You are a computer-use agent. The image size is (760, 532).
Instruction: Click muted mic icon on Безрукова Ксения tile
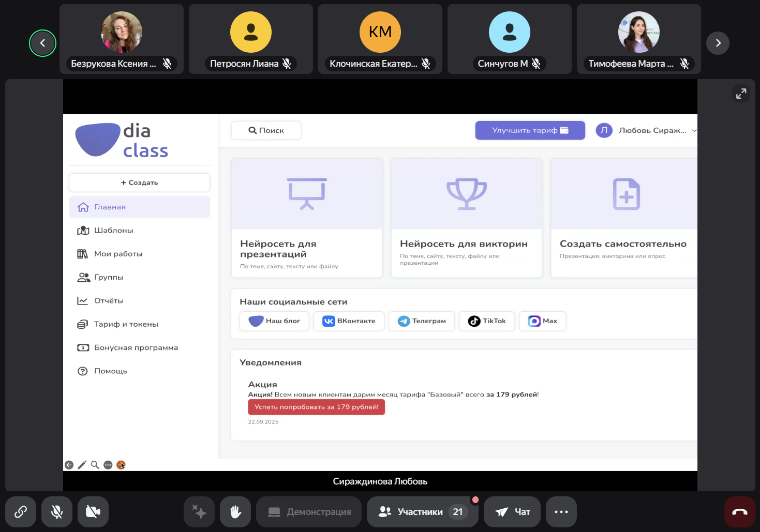tap(167, 64)
